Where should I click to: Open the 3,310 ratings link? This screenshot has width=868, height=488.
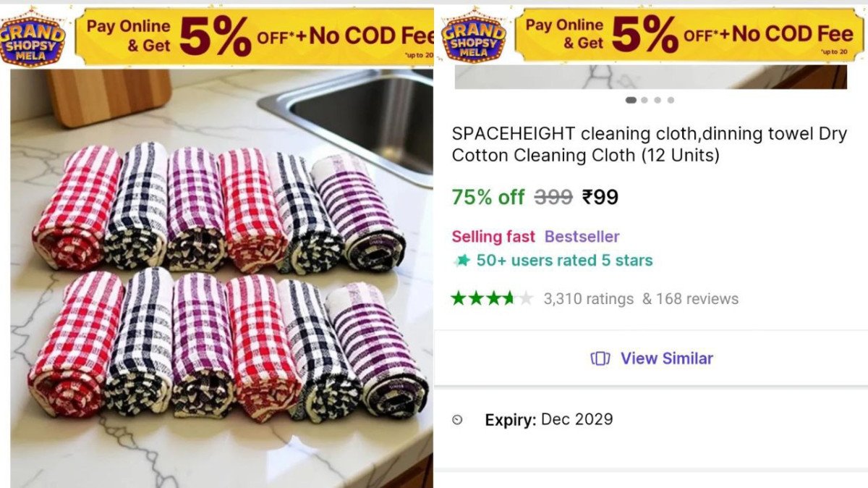click(x=588, y=299)
